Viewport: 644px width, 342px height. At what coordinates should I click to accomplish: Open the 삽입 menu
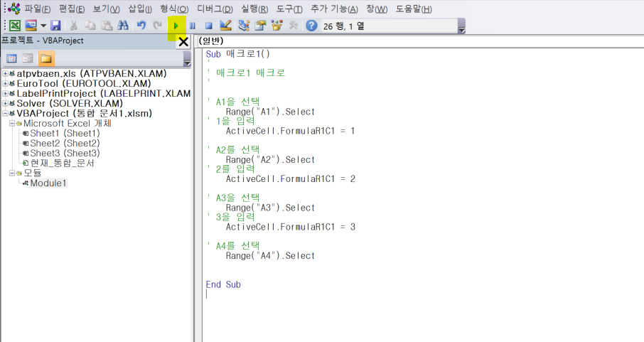(x=139, y=9)
